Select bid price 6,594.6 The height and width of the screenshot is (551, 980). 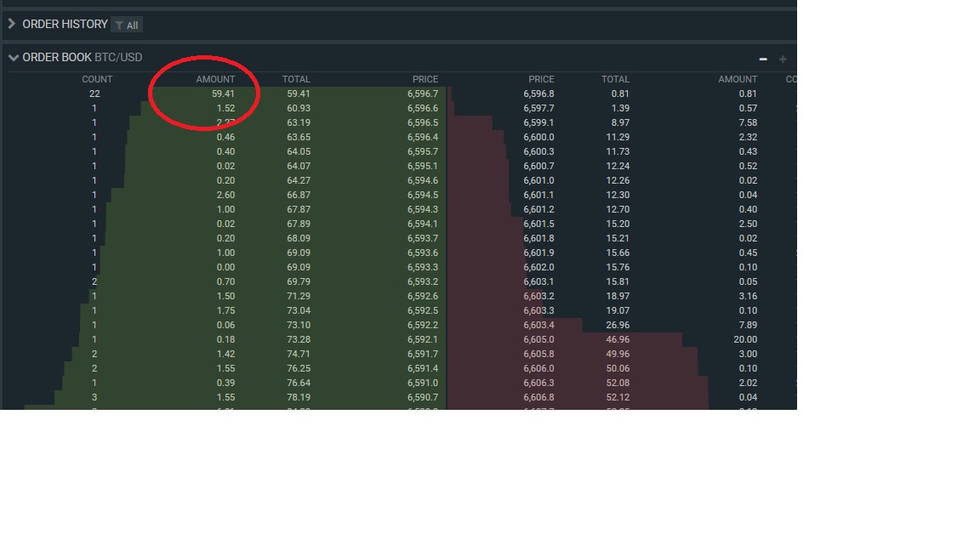coord(423,180)
